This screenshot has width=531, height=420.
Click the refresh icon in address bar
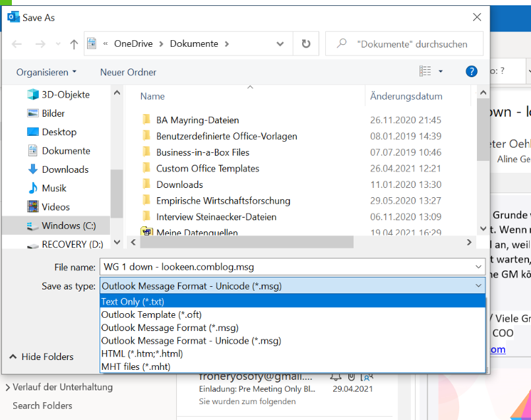(x=305, y=44)
